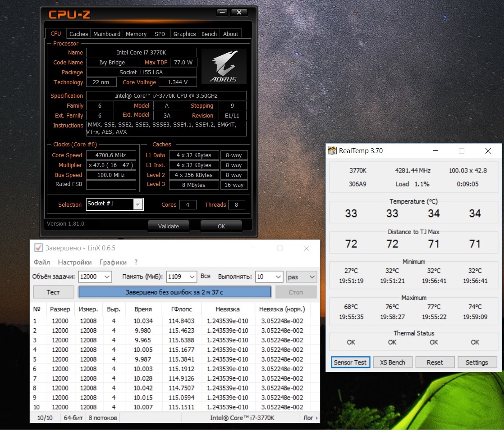Click the 64-бит status entry

73,417
